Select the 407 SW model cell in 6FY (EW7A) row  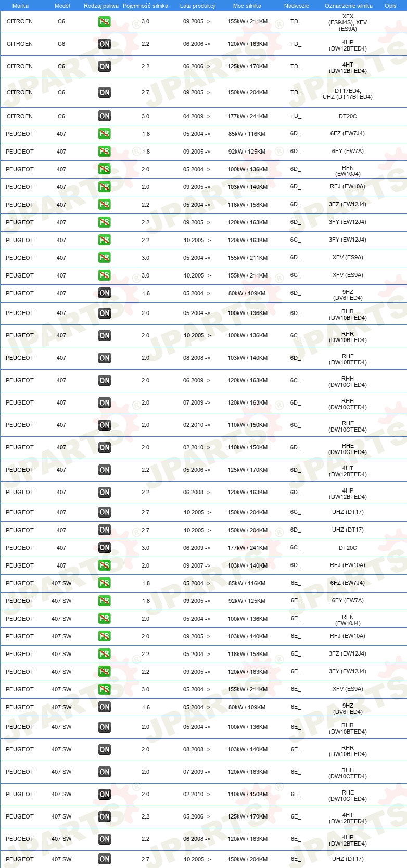pyautogui.click(x=61, y=601)
